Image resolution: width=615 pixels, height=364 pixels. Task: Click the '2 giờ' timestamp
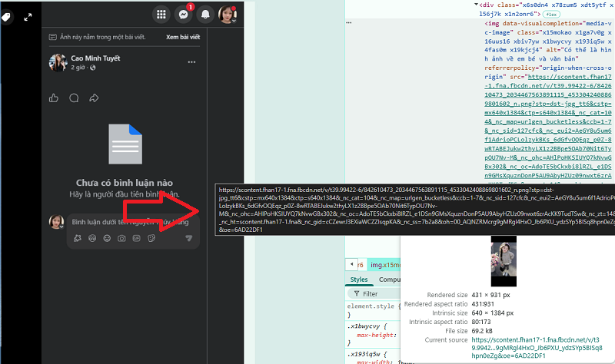78,68
